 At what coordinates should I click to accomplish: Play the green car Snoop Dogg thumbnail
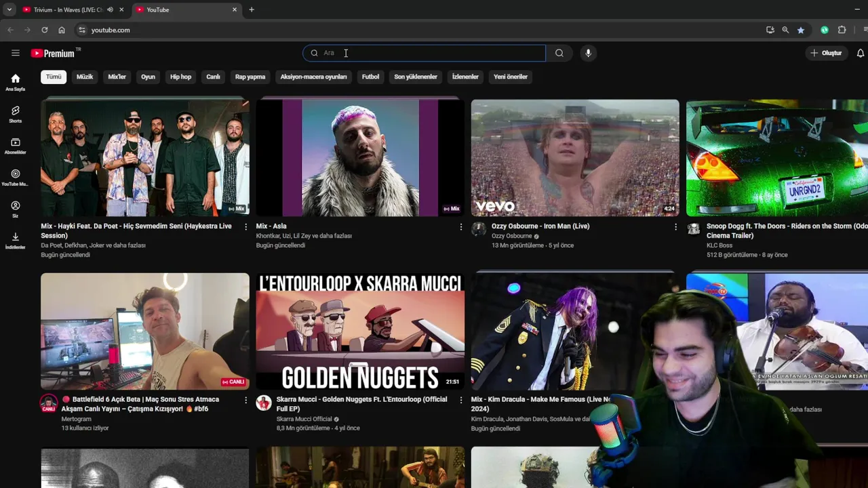pos(777,158)
